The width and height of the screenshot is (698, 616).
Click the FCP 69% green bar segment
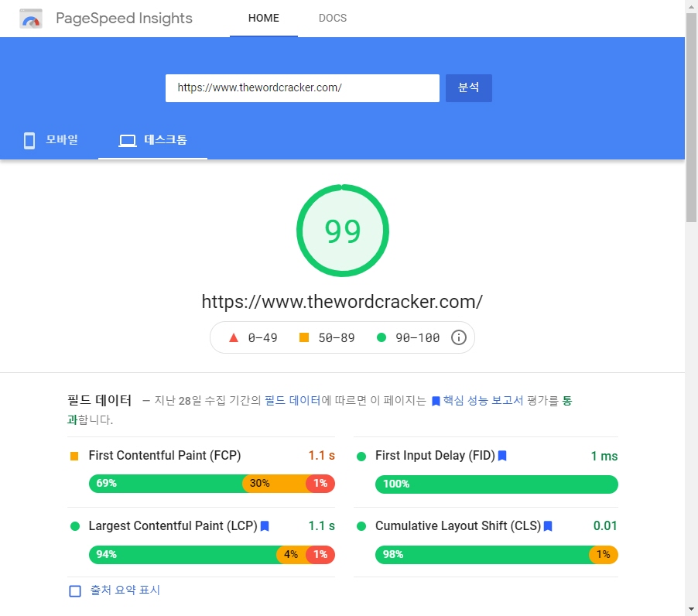[166, 484]
